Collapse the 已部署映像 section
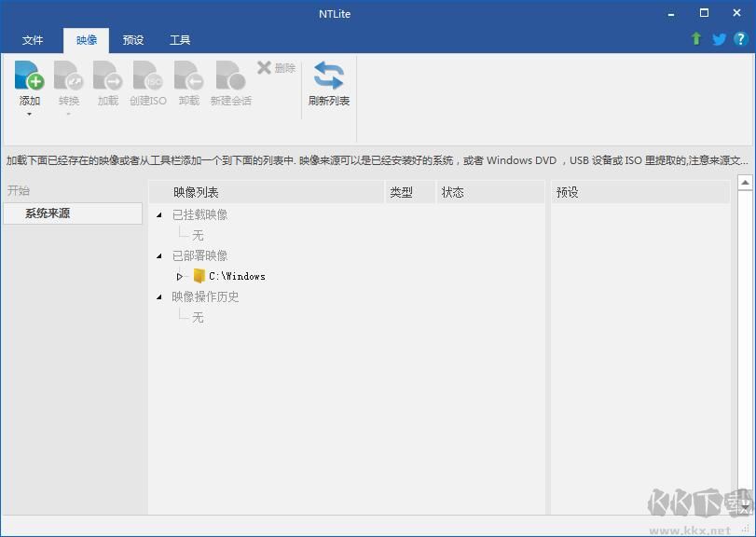Viewport: 756px width, 537px height. pyautogui.click(x=158, y=255)
